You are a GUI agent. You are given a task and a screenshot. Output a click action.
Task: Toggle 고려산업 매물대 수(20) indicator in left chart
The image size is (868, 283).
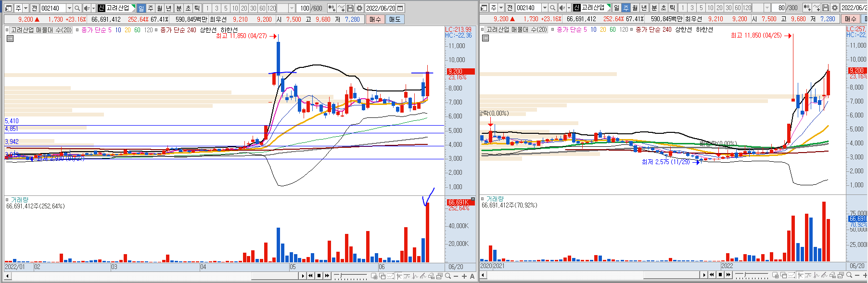point(41,30)
